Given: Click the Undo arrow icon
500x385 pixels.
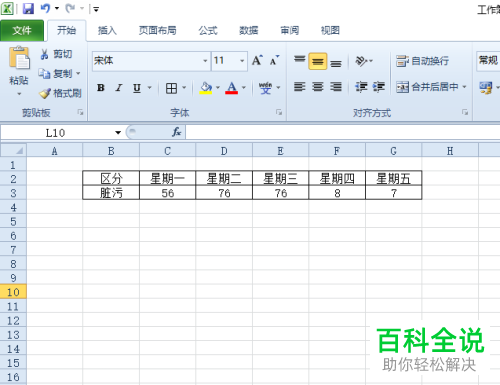Looking at the screenshot, I should 45,8.
